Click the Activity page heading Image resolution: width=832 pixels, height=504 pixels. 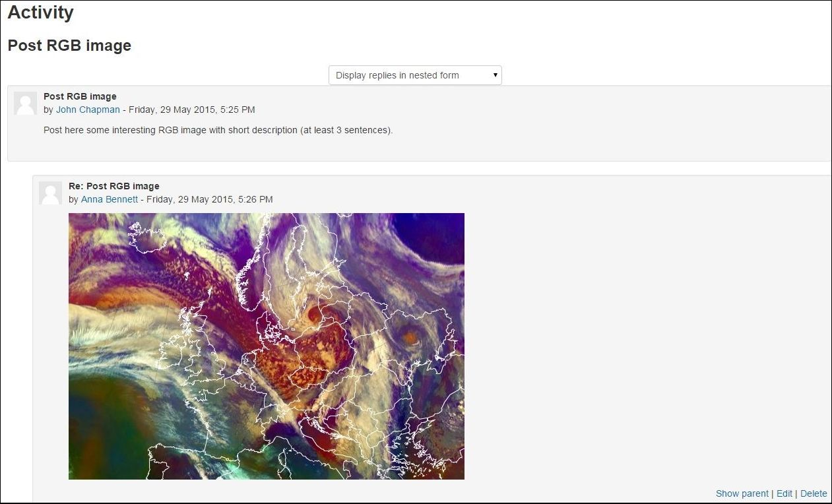point(41,13)
